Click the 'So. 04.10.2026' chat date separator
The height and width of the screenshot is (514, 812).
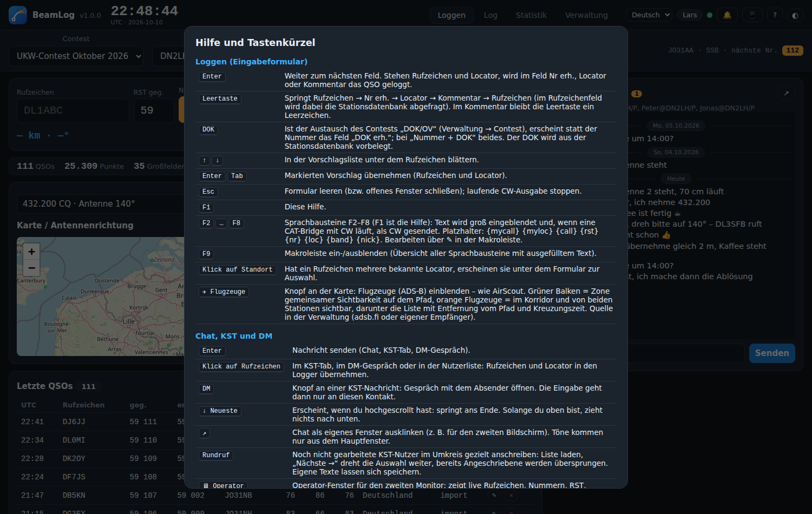click(x=676, y=152)
